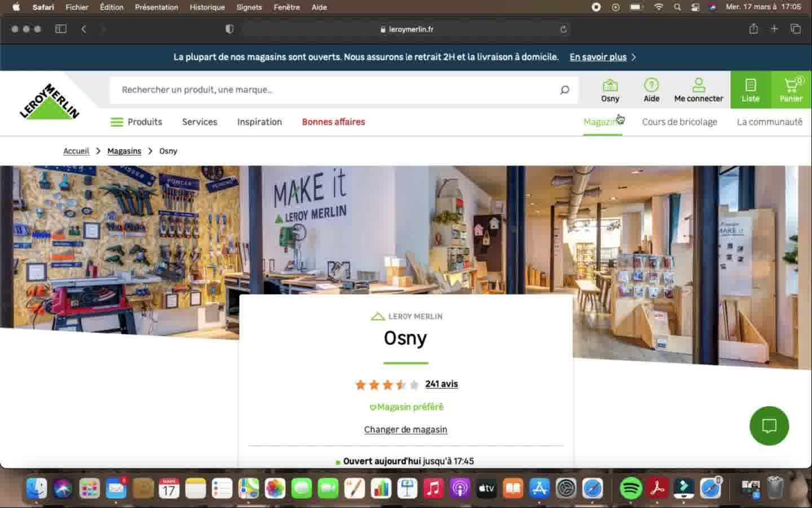Click the Accueil breadcrumb link
Image resolution: width=812 pixels, height=508 pixels.
tap(76, 151)
